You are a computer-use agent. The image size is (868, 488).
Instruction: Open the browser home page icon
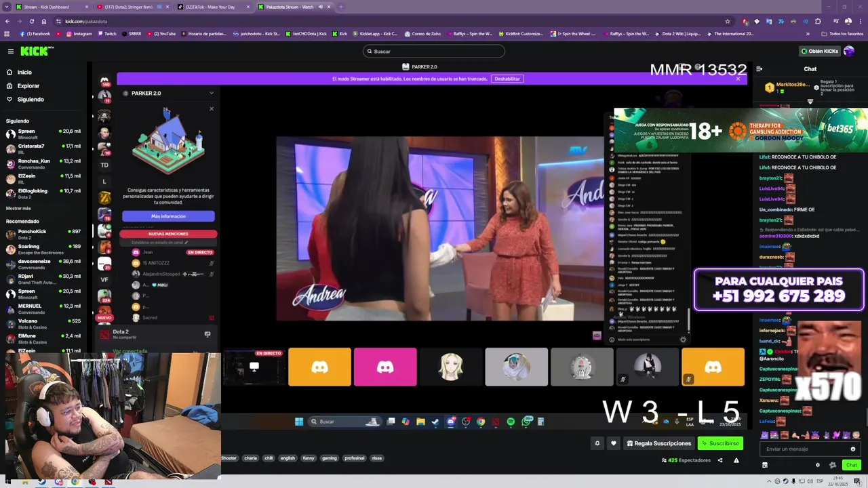44,21
